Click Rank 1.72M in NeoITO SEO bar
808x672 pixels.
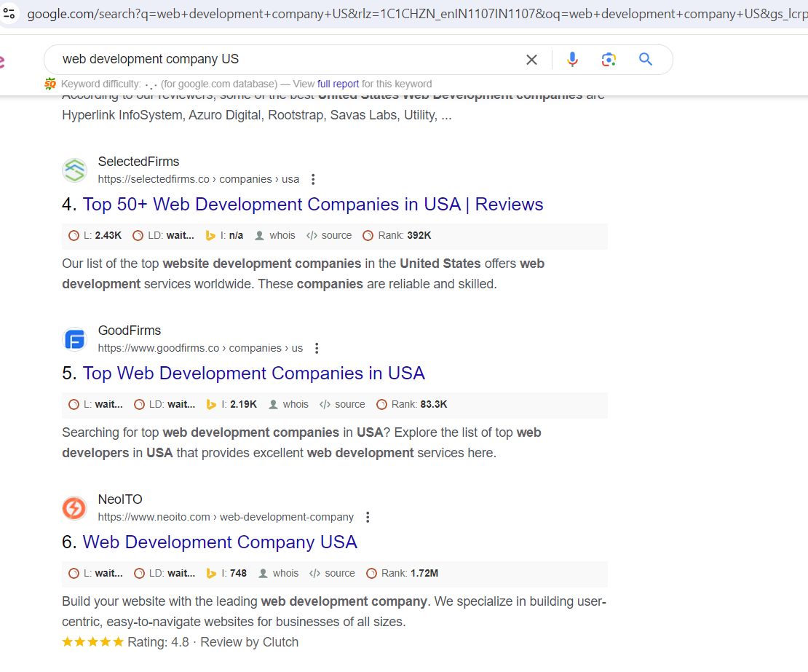410,573
